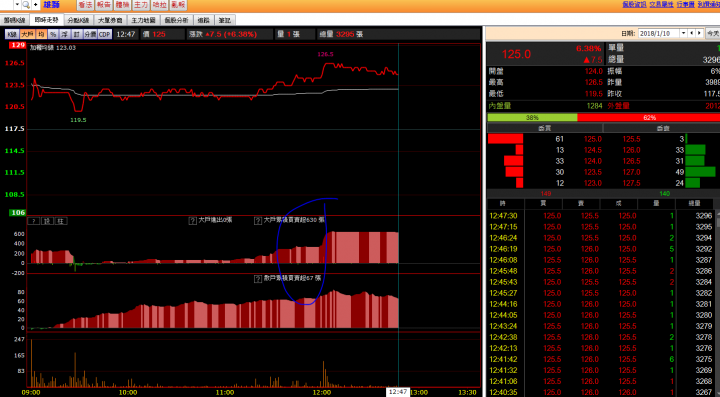Viewport: 720px width, 397px height.
Task: Click the red 62% outer volume bar
Action: click(648, 117)
